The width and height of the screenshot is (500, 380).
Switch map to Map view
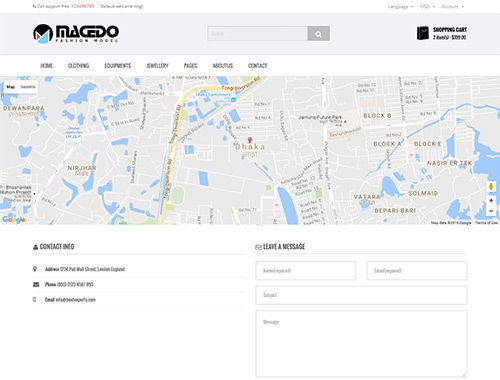11,87
